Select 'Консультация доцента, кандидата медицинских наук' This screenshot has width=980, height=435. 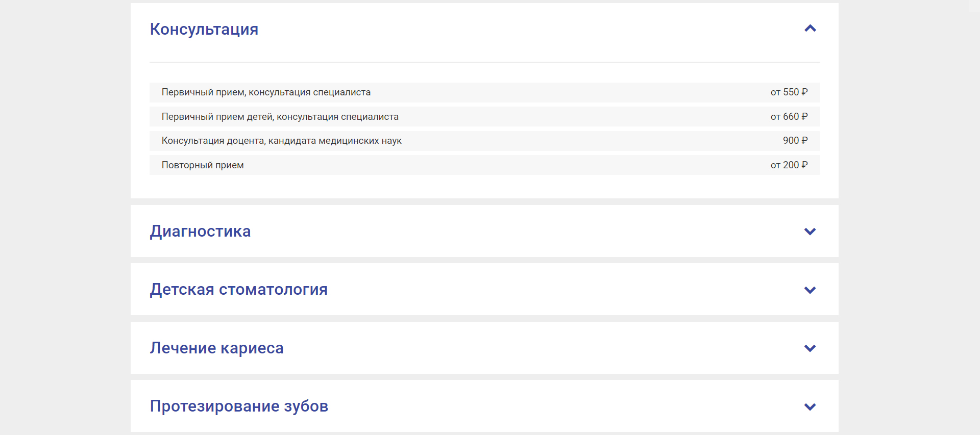(281, 141)
